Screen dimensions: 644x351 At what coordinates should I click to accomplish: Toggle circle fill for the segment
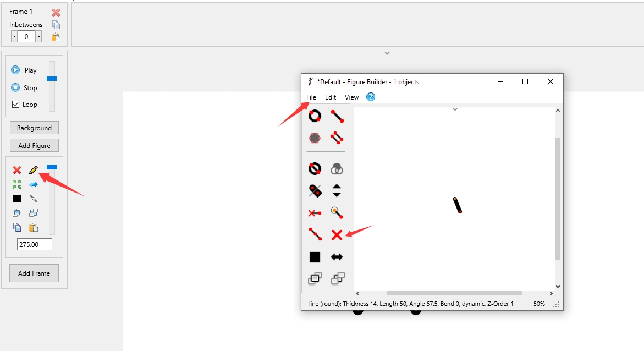(314, 169)
